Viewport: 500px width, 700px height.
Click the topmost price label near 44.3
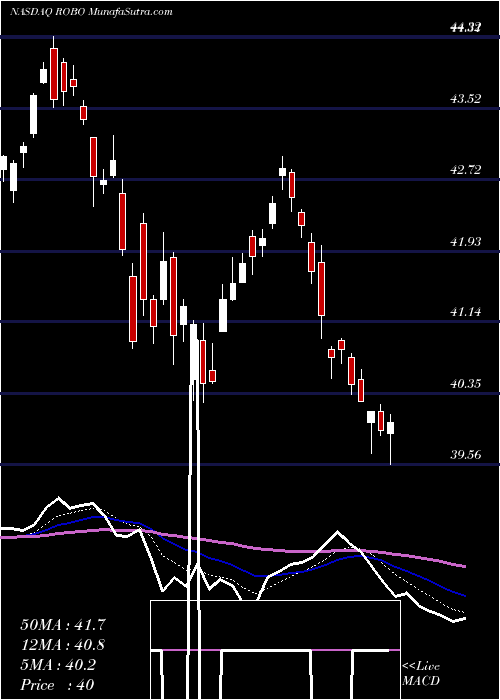click(x=466, y=28)
